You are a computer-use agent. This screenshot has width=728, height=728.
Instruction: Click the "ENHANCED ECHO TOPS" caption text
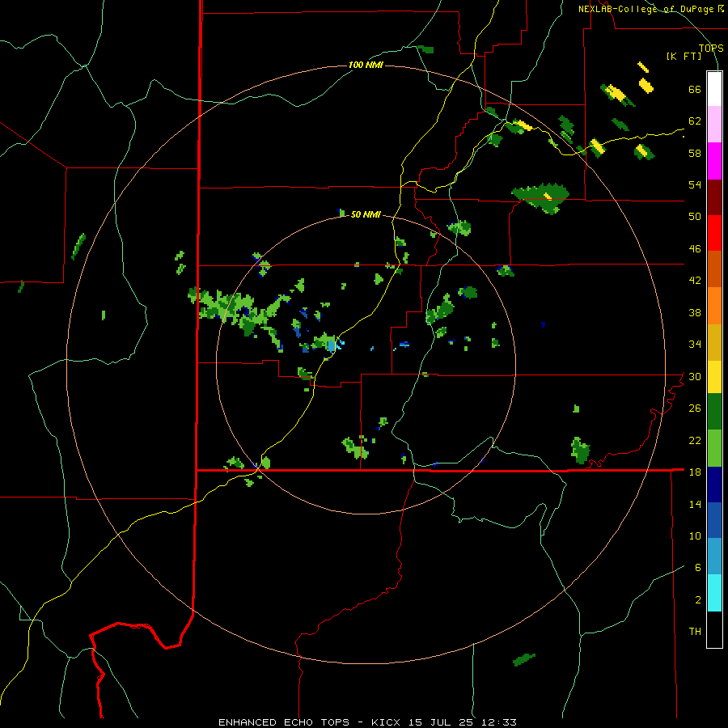pos(284,722)
